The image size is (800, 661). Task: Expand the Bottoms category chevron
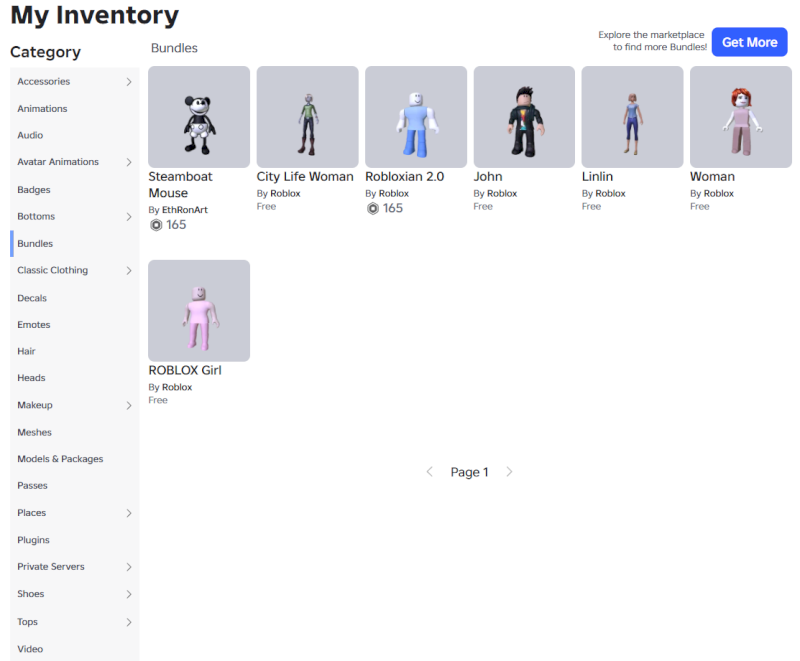(x=129, y=217)
